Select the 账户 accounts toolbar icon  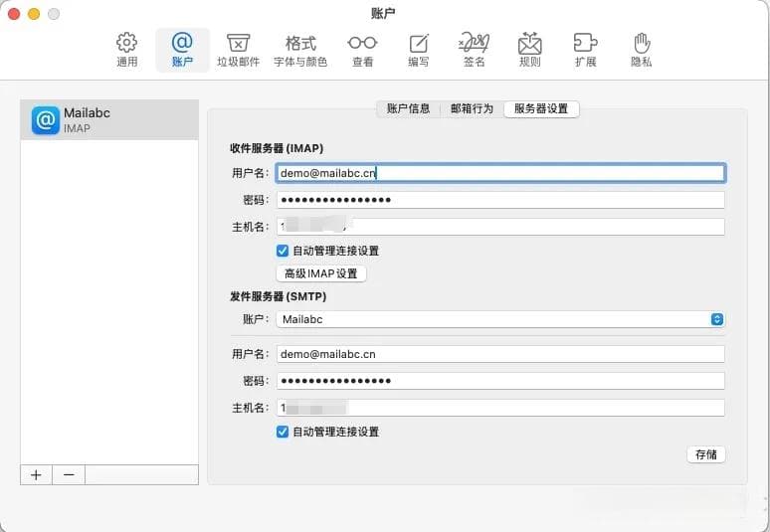coord(182,50)
